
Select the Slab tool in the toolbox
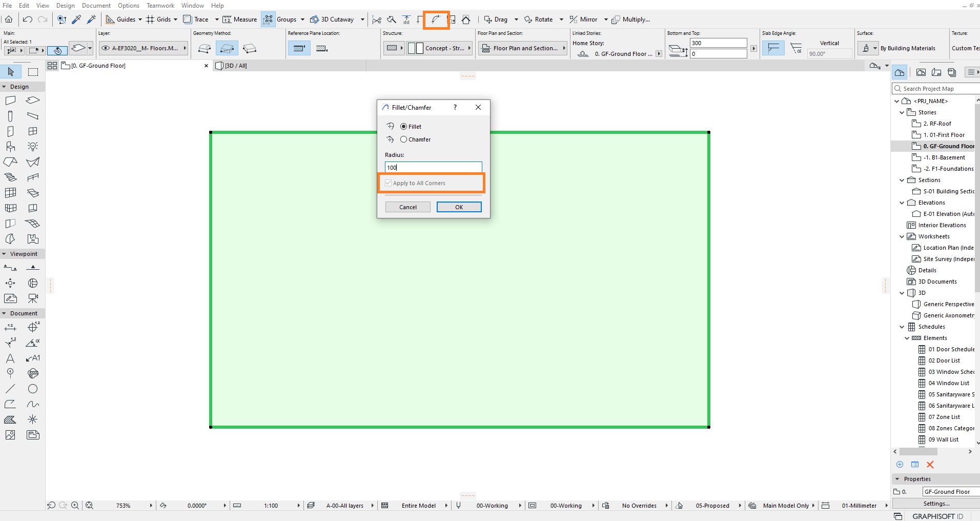tap(33, 101)
